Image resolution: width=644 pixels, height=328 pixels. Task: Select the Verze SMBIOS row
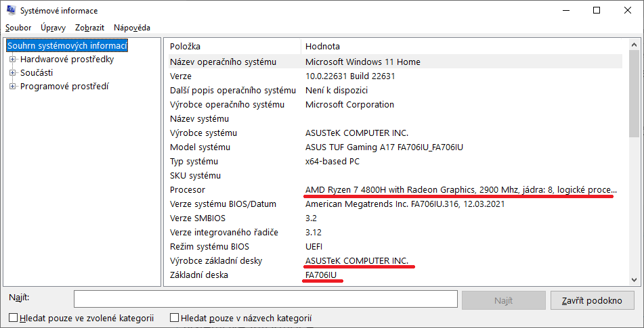click(395, 218)
